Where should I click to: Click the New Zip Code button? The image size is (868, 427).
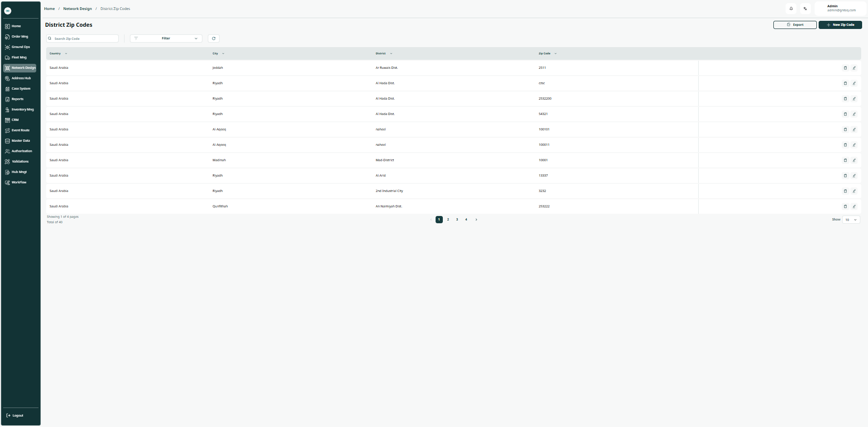point(840,25)
